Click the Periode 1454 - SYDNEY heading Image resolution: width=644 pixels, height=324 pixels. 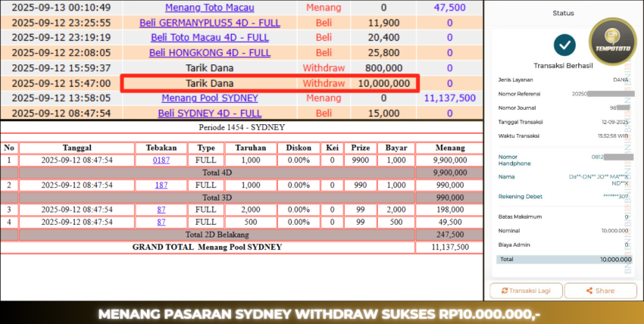pyautogui.click(x=242, y=127)
